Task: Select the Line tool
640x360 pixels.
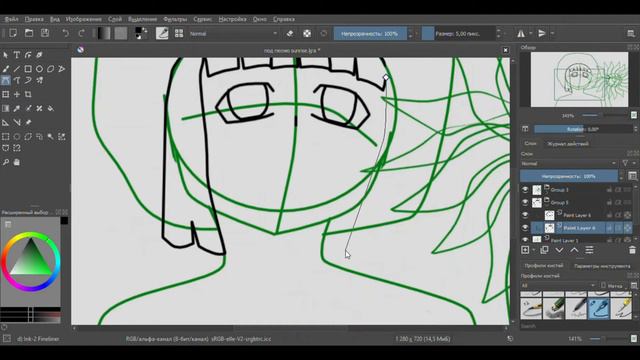Action: coord(17,69)
